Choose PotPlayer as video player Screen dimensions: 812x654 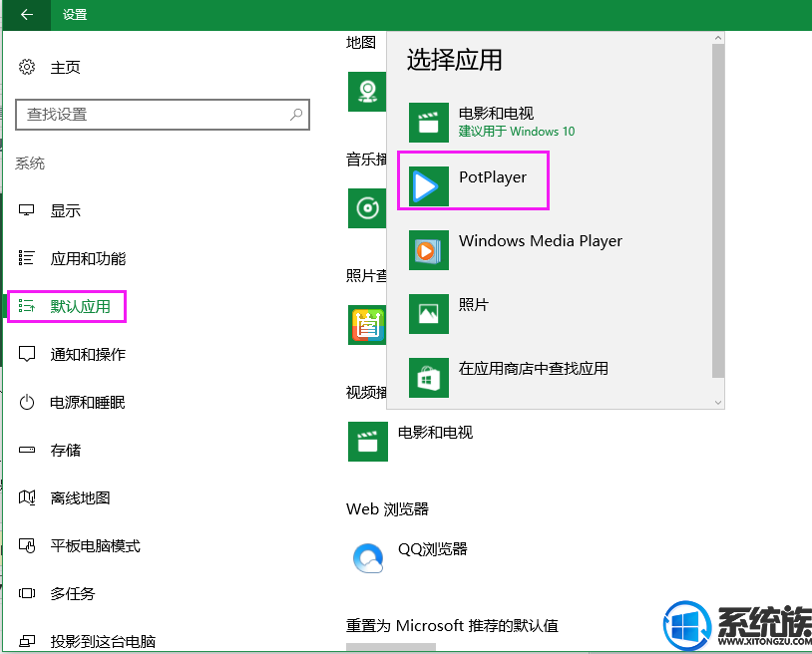(493, 177)
